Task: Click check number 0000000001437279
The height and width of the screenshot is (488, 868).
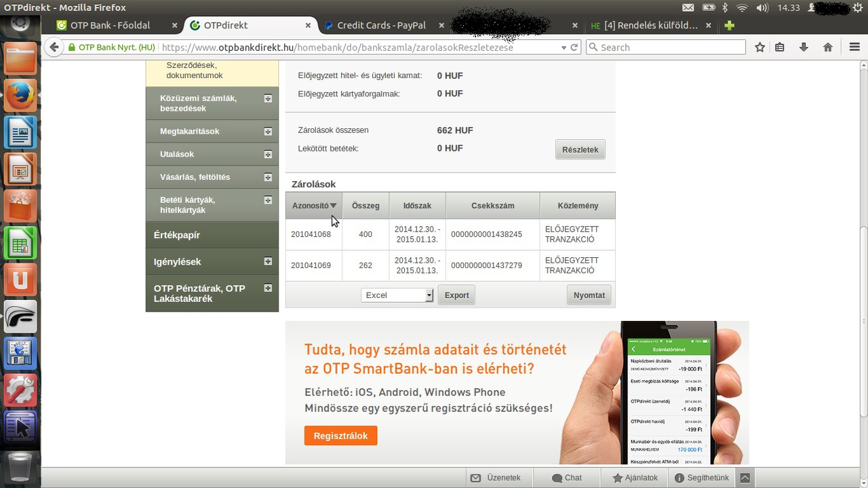Action: tap(486, 265)
